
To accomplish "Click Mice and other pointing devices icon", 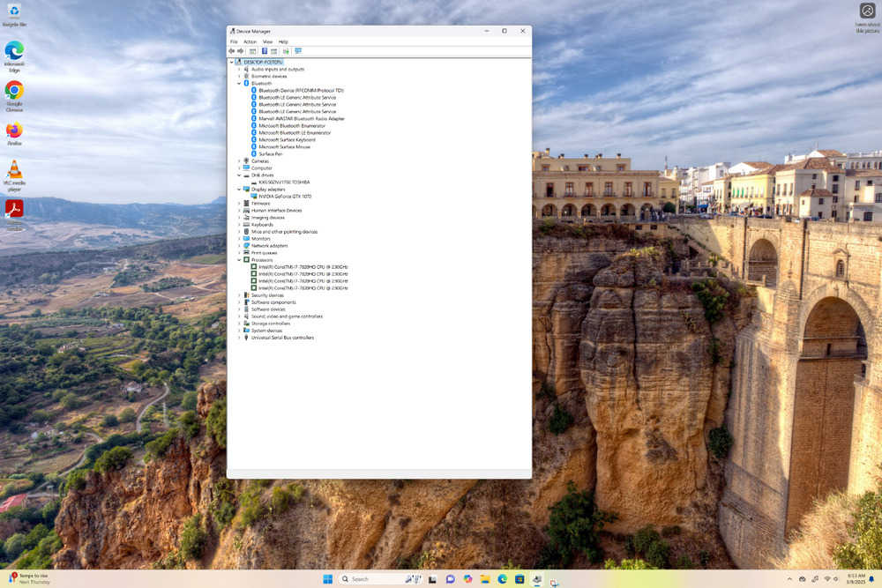I will pos(246,232).
